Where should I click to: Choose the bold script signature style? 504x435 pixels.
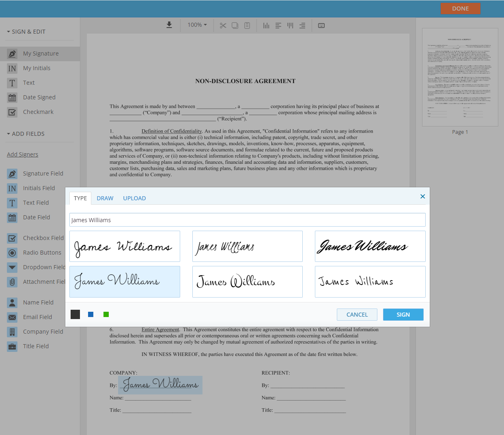[370, 246]
